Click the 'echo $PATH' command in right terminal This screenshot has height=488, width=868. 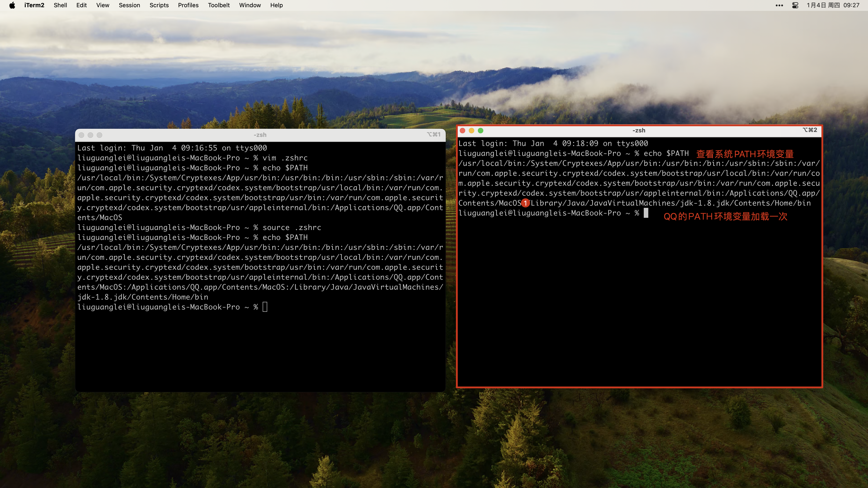click(x=666, y=154)
